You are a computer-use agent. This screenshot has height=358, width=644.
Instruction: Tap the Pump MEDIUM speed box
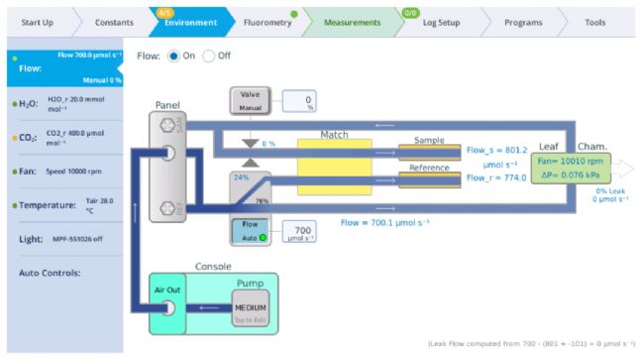click(x=251, y=308)
